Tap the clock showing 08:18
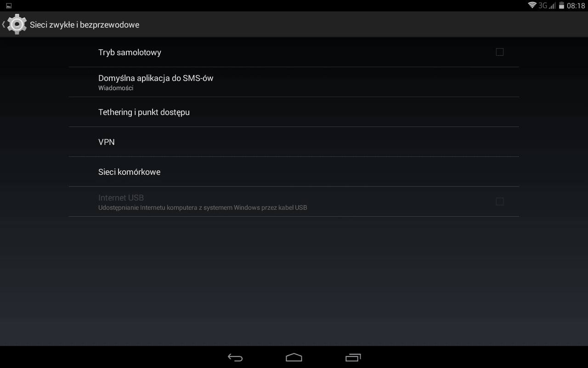This screenshot has height=368, width=588. tap(576, 6)
